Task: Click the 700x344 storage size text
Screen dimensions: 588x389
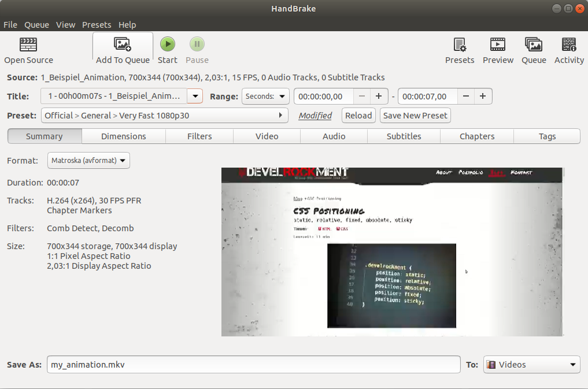Action: [x=112, y=246]
